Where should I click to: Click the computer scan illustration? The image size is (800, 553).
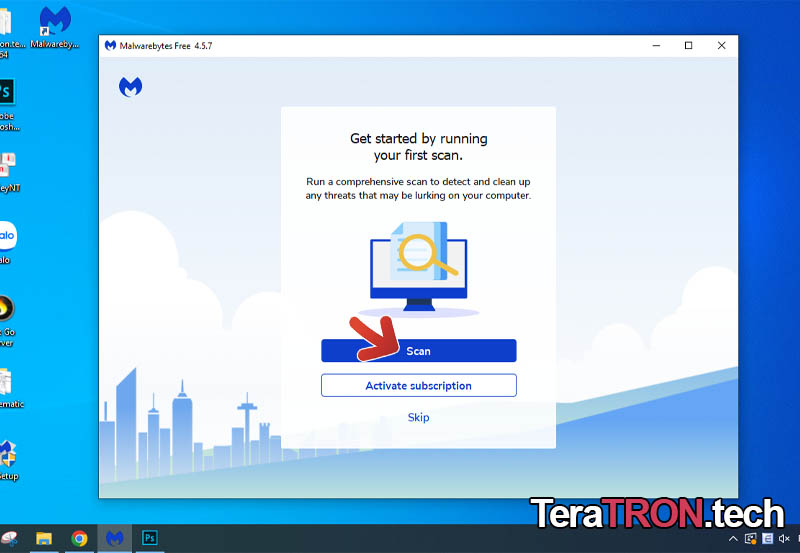(x=418, y=269)
